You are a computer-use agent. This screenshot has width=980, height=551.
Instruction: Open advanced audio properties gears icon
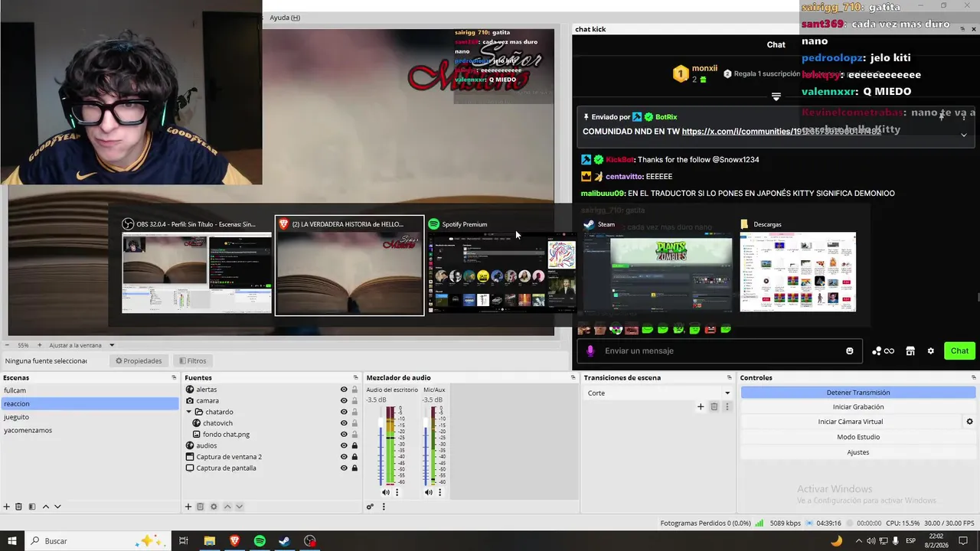pos(370,507)
